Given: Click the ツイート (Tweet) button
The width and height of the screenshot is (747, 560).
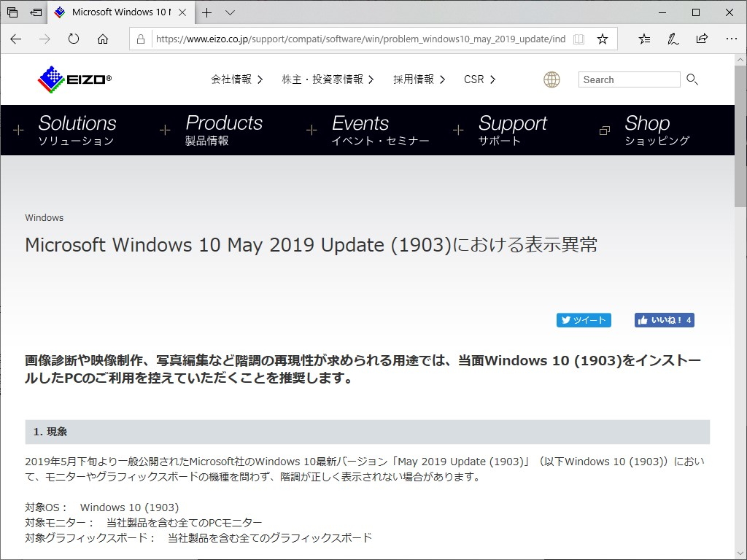Looking at the screenshot, I should [584, 319].
